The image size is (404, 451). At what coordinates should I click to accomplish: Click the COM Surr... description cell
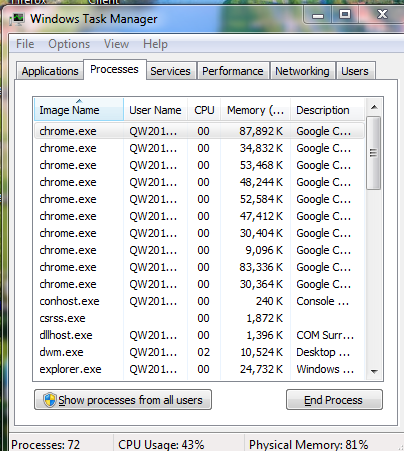pyautogui.click(x=325, y=335)
